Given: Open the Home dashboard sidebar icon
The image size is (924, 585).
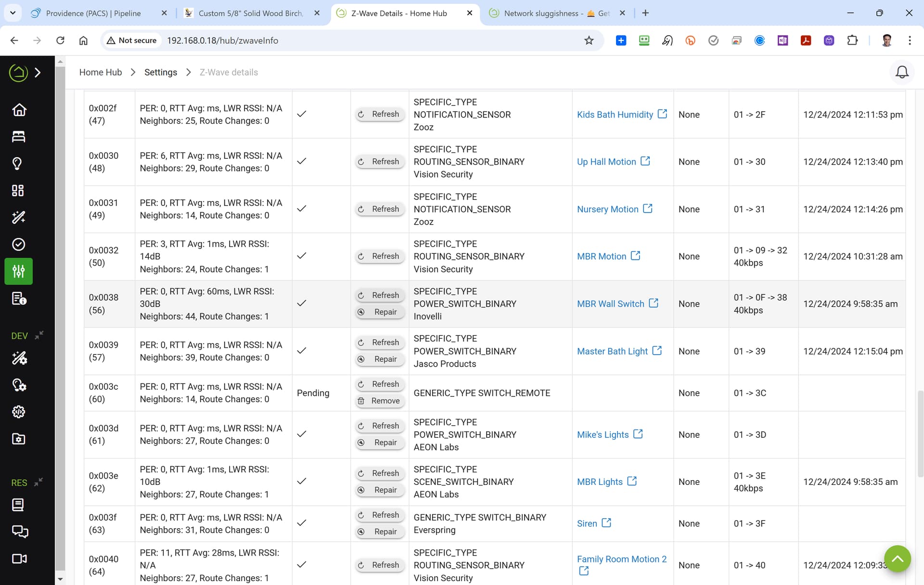Looking at the screenshot, I should pos(19,110).
